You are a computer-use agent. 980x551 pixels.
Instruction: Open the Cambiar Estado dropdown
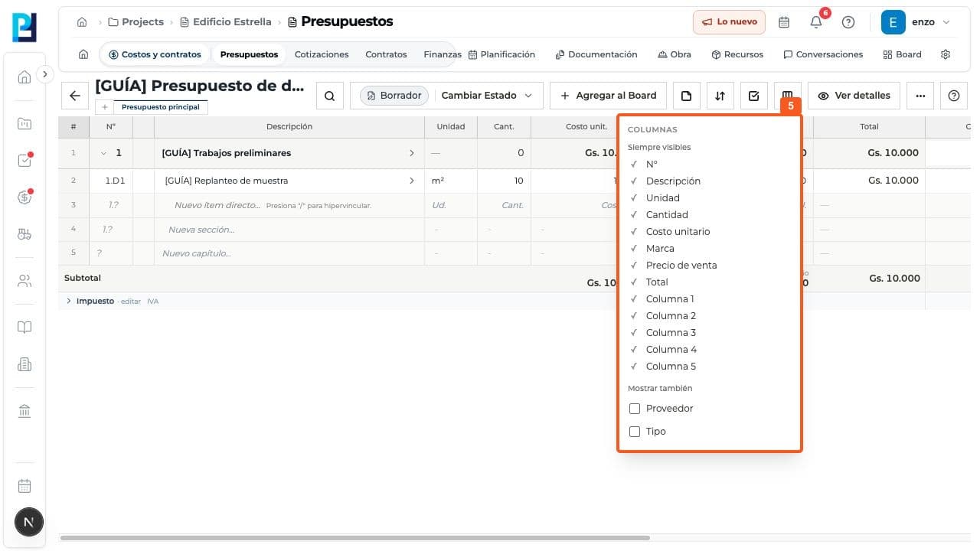(487, 96)
